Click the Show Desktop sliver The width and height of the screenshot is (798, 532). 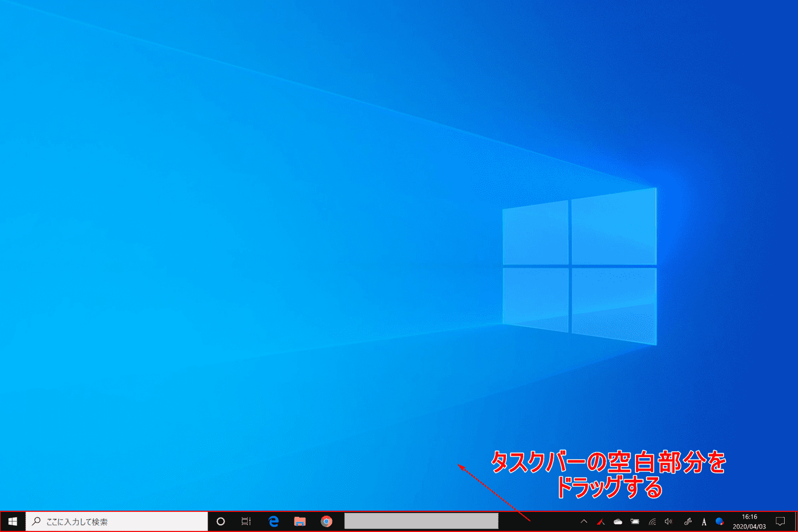tap(796, 522)
